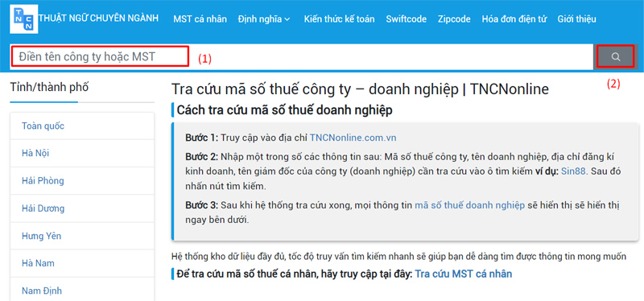Open the Swiftcode menu item

coord(407,19)
